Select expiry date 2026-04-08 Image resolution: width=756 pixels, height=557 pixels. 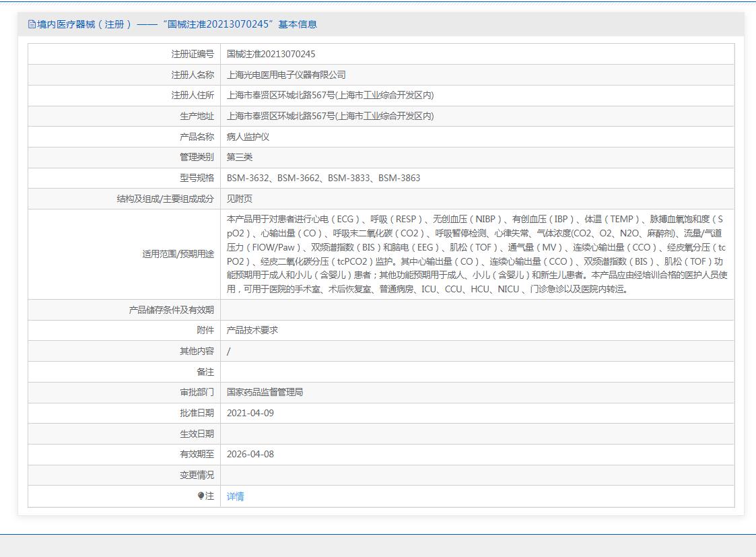pos(250,454)
